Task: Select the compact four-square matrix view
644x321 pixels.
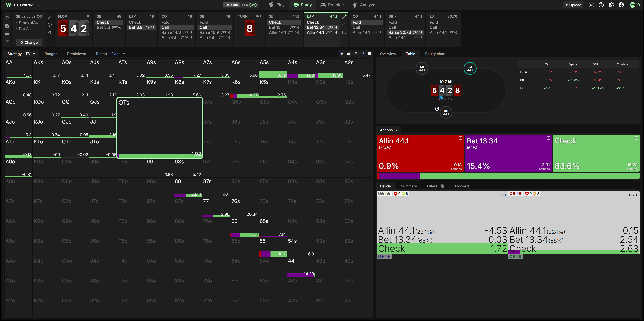Action: (x=356, y=53)
